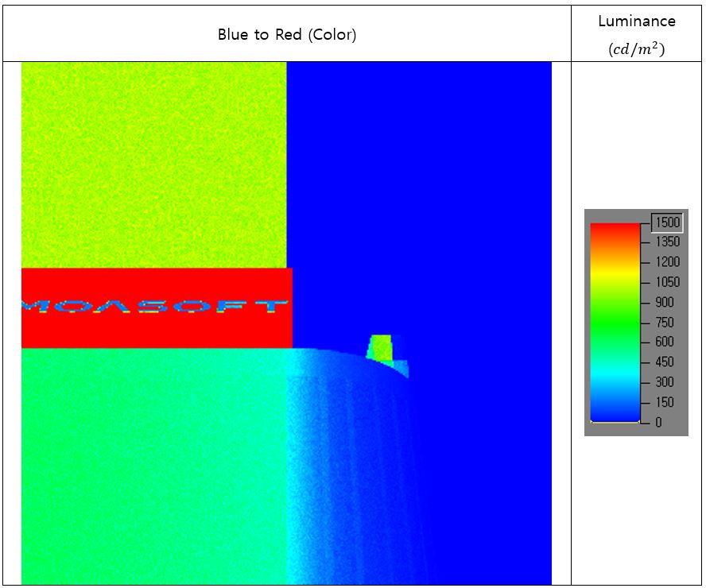Viewport: 706px width, 588px height.
Task: Click the 300 legend label
Action: 665,382
